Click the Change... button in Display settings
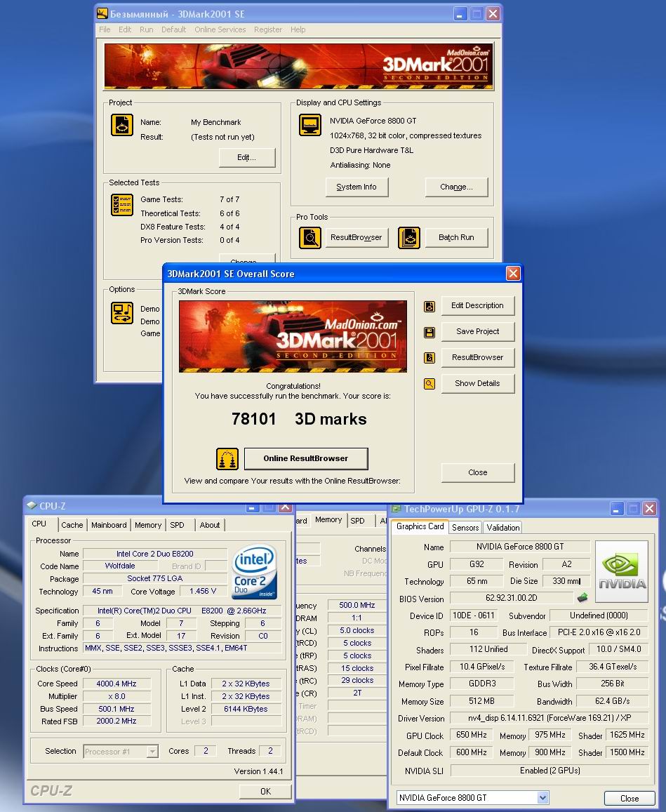 [456, 187]
